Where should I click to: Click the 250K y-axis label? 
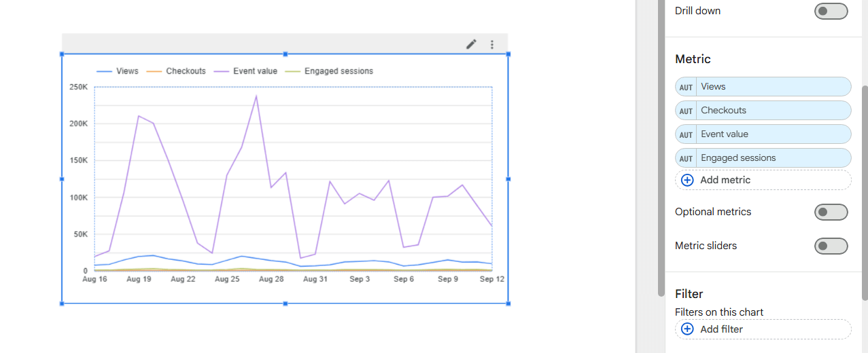pos(79,87)
